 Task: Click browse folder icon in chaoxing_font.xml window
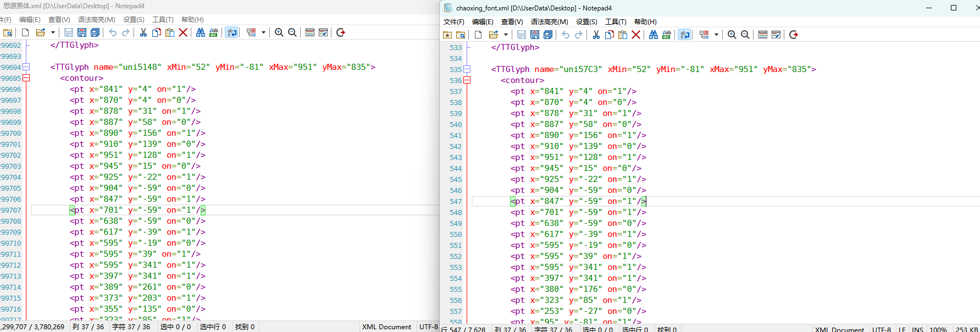pyautogui.click(x=461, y=35)
